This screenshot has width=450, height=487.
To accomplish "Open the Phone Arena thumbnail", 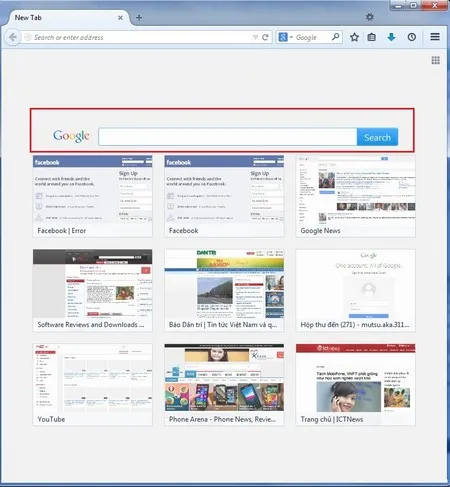I will pyautogui.click(x=224, y=385).
